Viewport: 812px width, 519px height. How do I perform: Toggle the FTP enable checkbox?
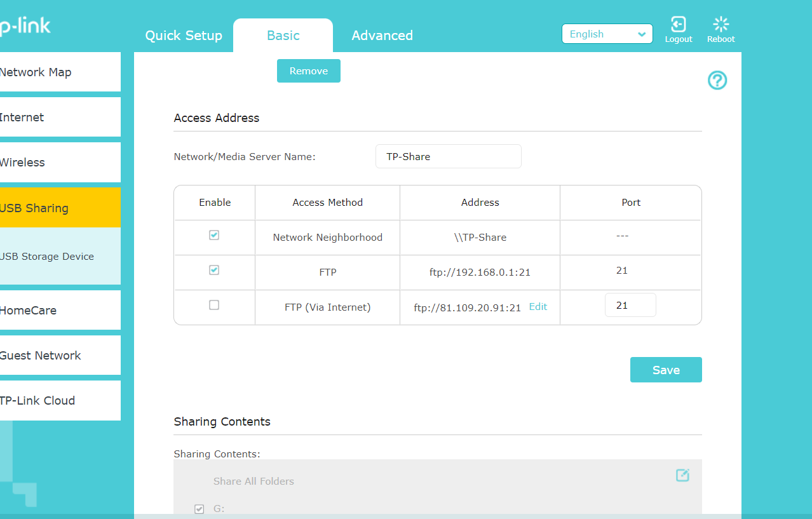pyautogui.click(x=214, y=270)
